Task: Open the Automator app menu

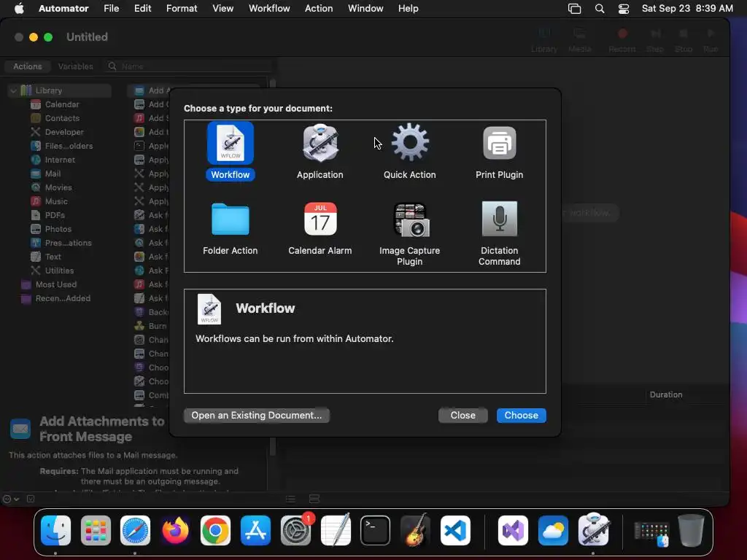Action: click(x=63, y=8)
